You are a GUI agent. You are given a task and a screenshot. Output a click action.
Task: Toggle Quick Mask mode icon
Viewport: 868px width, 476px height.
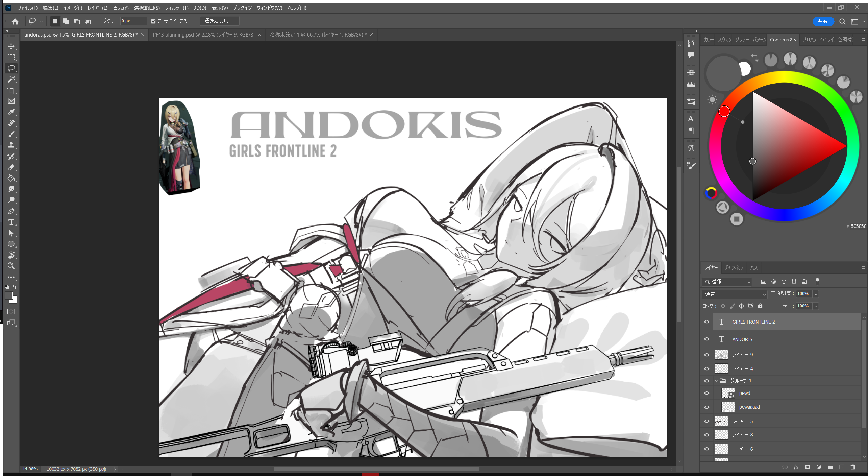[11, 312]
